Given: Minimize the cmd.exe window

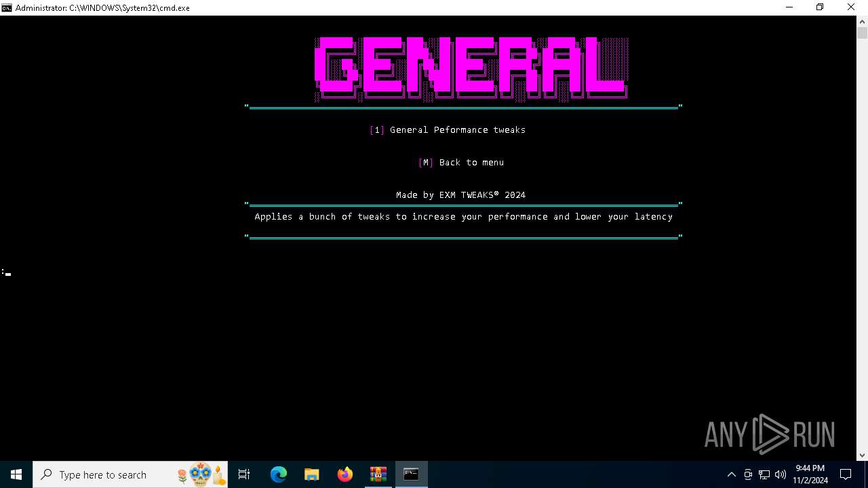Looking at the screenshot, I should [x=789, y=7].
